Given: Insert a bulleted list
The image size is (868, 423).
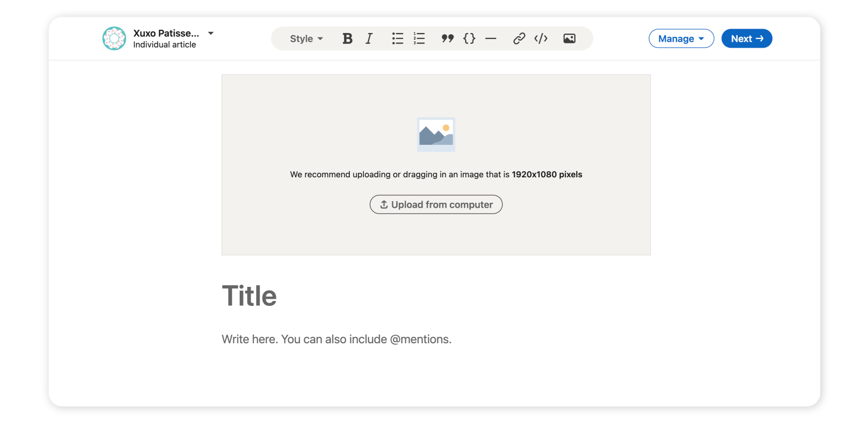Looking at the screenshot, I should pyautogui.click(x=398, y=39).
